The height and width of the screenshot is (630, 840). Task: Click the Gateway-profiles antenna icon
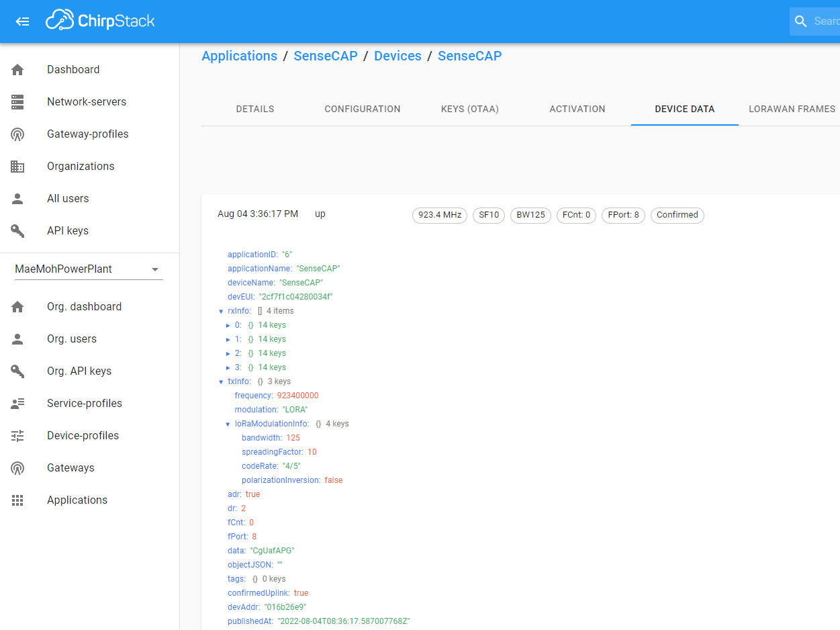pos(17,134)
